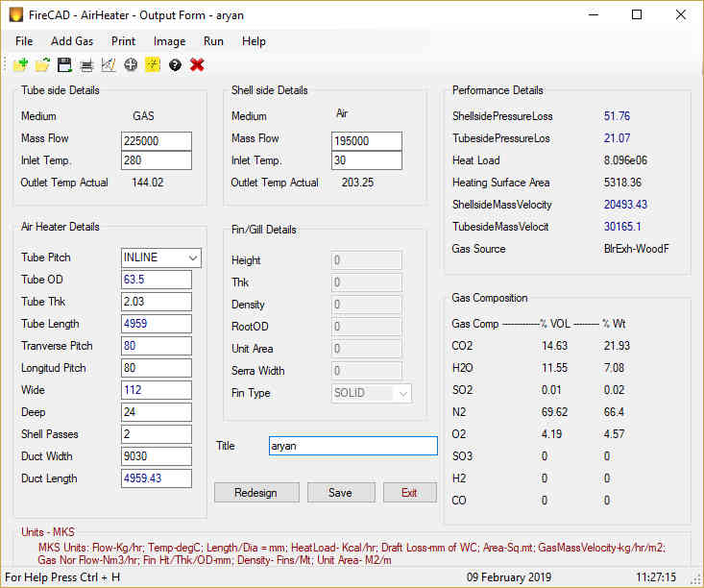Click the Tube Thk input field
Screen dimensions: 704x588
[157, 302]
